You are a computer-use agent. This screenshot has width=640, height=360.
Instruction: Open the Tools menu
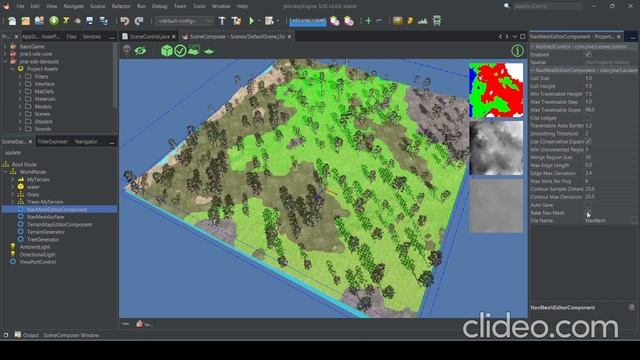(199, 6)
